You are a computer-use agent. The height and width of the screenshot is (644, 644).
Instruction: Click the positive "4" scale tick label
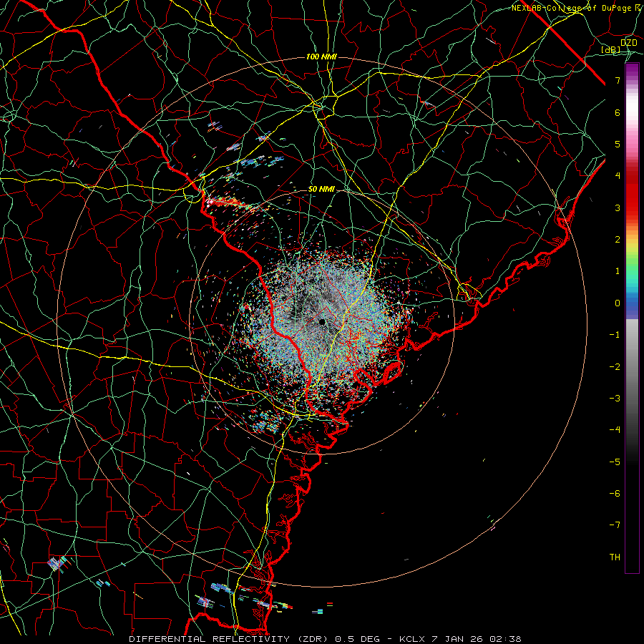[618, 176]
